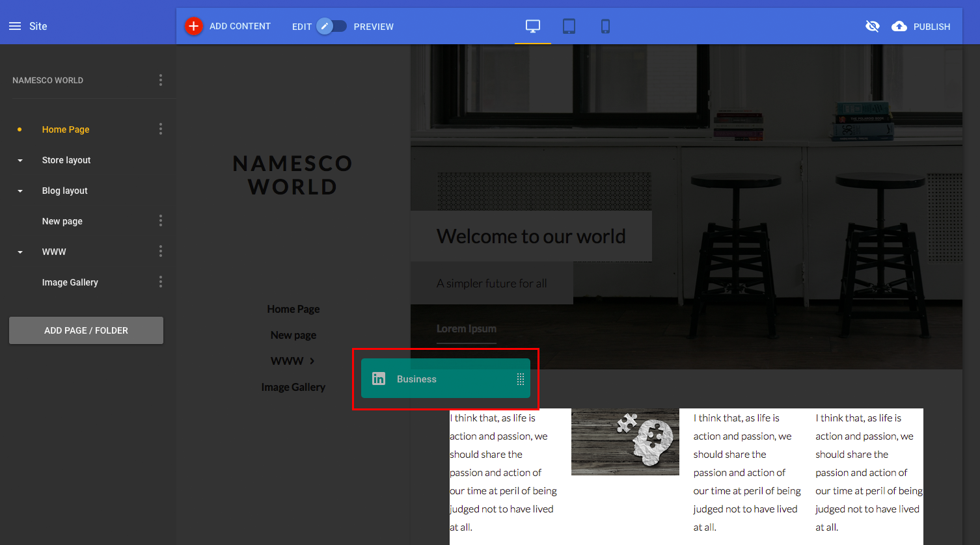Click the Namesco World logo heading

tap(293, 175)
